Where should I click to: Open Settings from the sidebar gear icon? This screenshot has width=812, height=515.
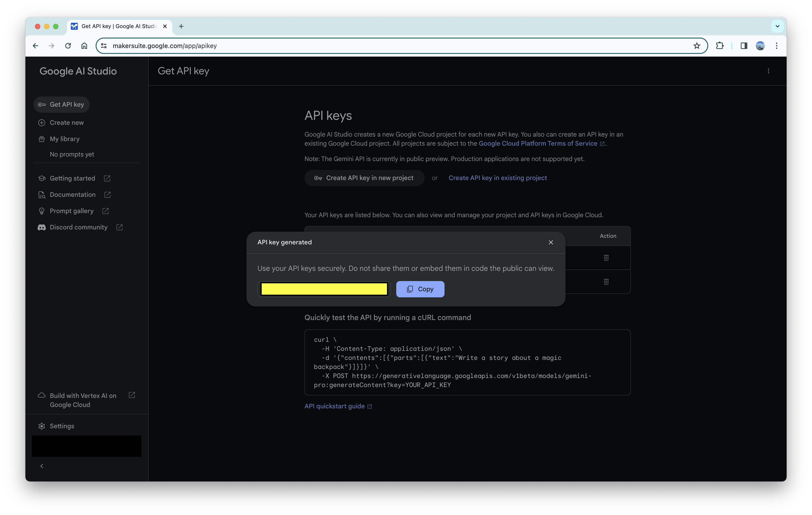coord(62,426)
